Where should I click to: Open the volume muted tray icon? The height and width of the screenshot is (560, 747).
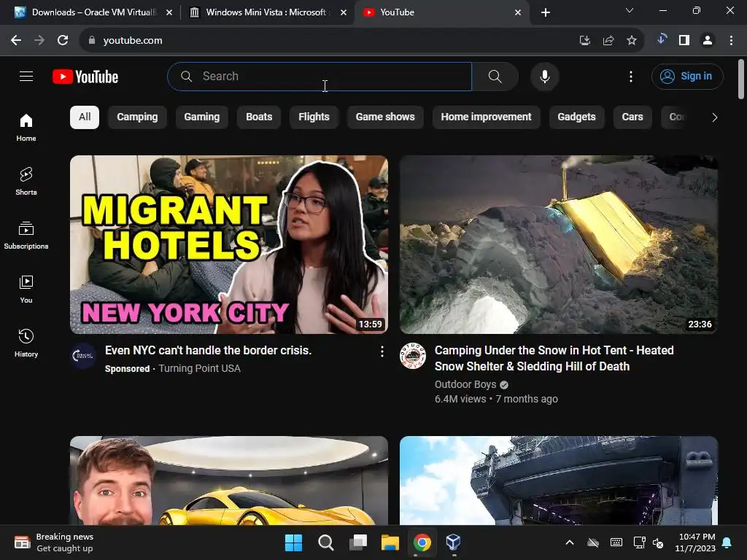[x=658, y=542]
